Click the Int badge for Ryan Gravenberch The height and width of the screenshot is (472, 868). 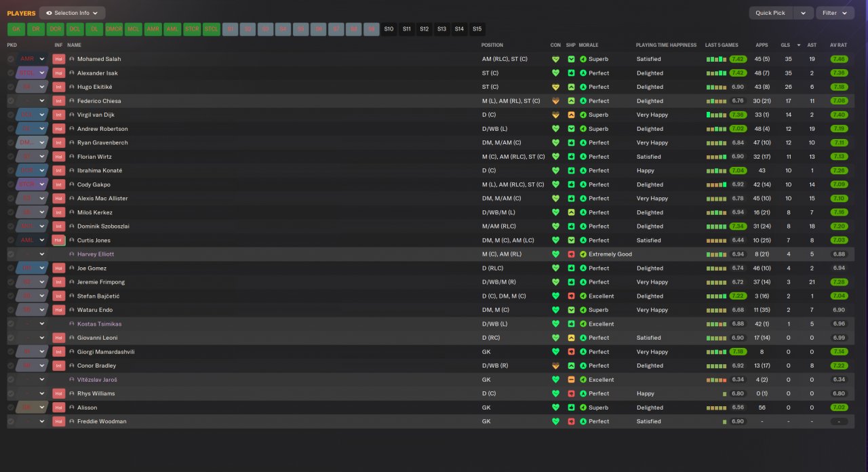pyautogui.click(x=58, y=143)
